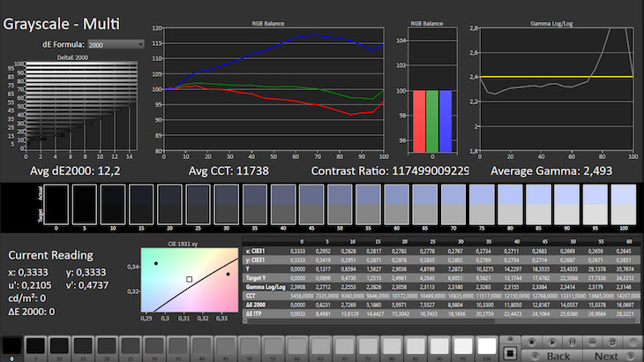The height and width of the screenshot is (362, 644).
Task: Click the Gamma Log/Log graph
Action: pyautogui.click(x=555, y=88)
